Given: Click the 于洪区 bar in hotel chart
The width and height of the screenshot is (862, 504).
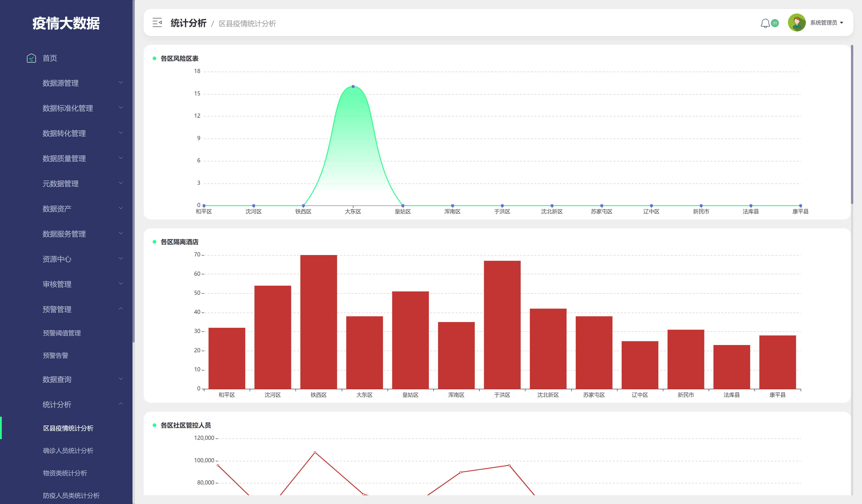Looking at the screenshot, I should 502,324.
